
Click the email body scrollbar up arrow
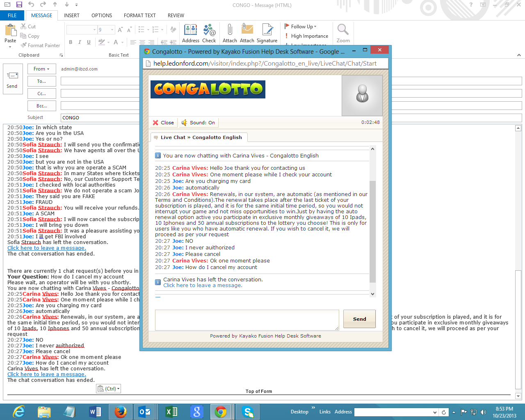[518, 128]
